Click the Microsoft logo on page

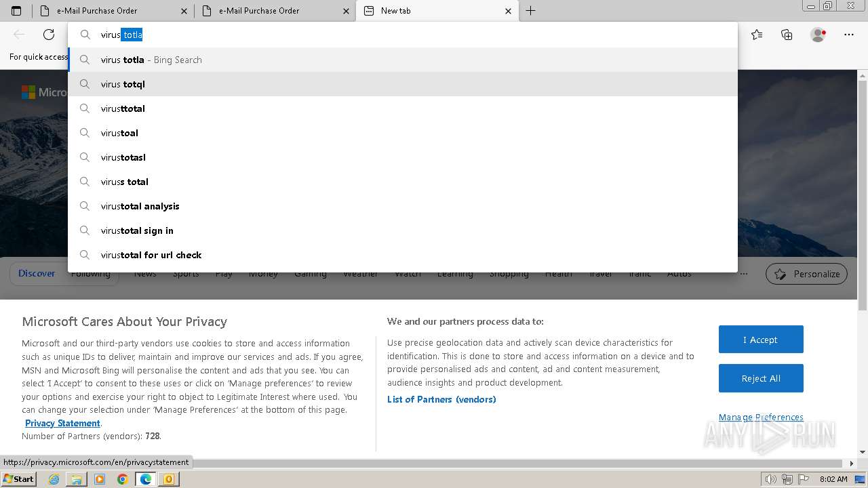point(28,92)
